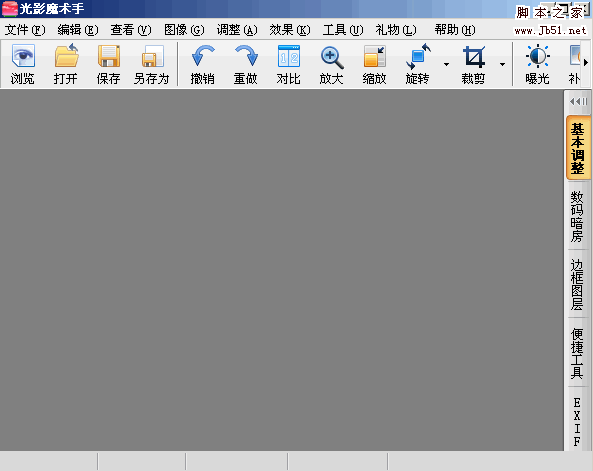The image size is (593, 471).
Task: Open the 效果(K) menu
Action: point(290,30)
